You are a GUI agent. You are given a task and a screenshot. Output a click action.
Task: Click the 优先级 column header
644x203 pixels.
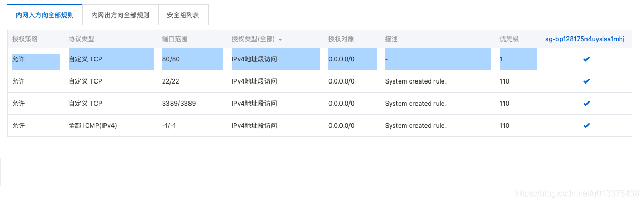pyautogui.click(x=509, y=39)
